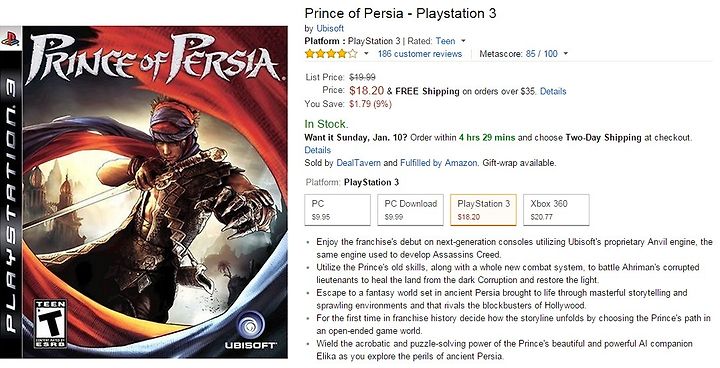Open Fulfilled by Amazon link
720x368 pixels.
point(439,163)
